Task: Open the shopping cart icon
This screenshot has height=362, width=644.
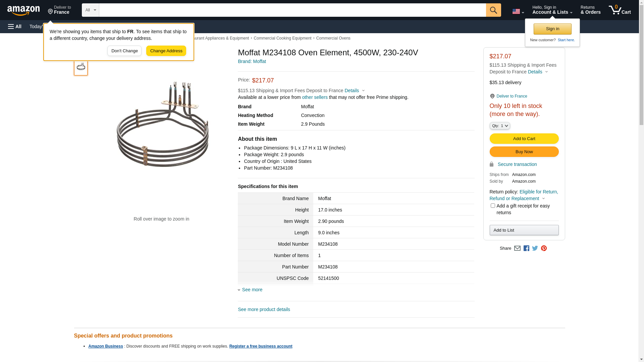Action: (620, 10)
